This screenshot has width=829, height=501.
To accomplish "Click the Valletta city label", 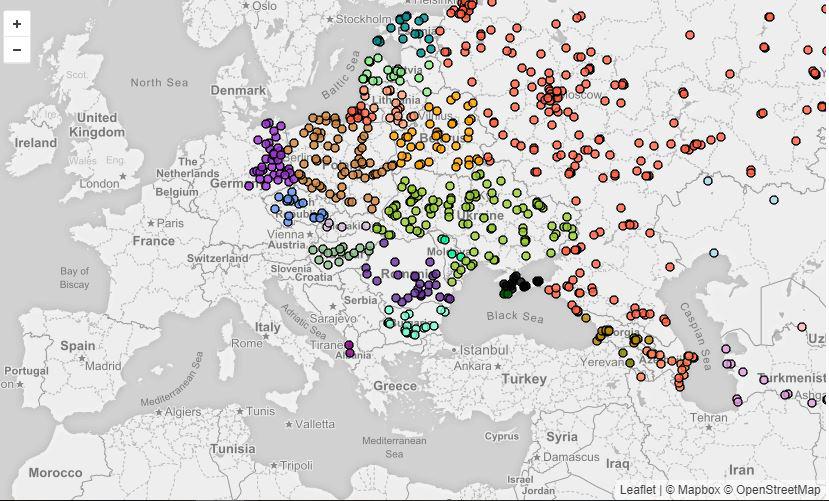I will click(315, 424).
